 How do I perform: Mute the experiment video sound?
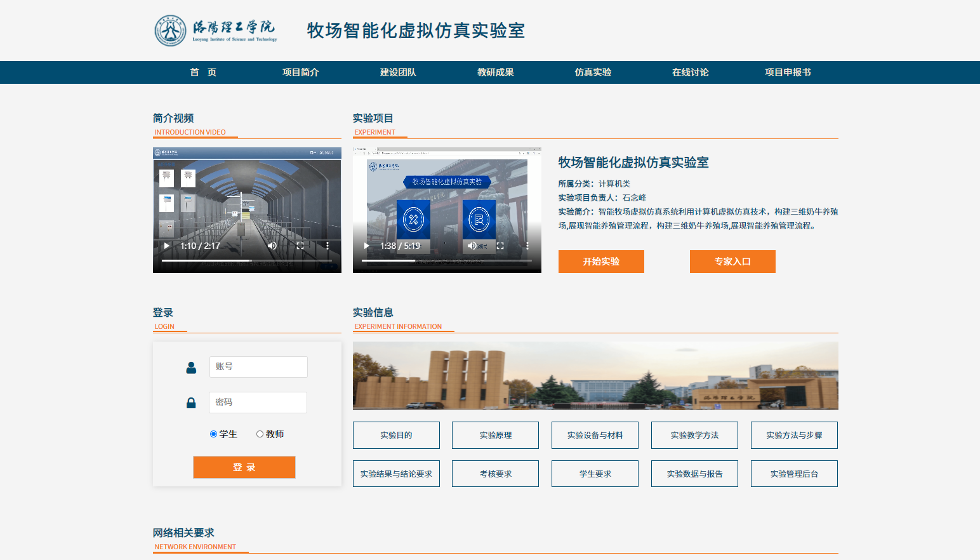tap(472, 246)
